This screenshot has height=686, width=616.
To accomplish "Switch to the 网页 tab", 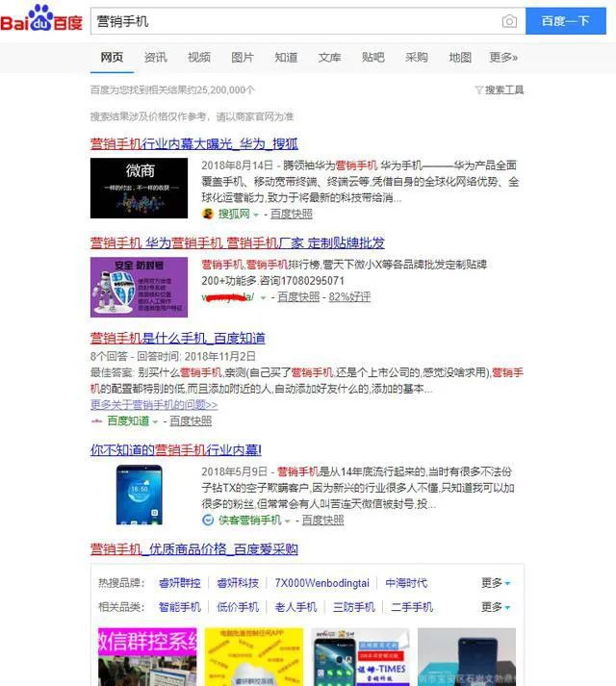I will tap(112, 58).
